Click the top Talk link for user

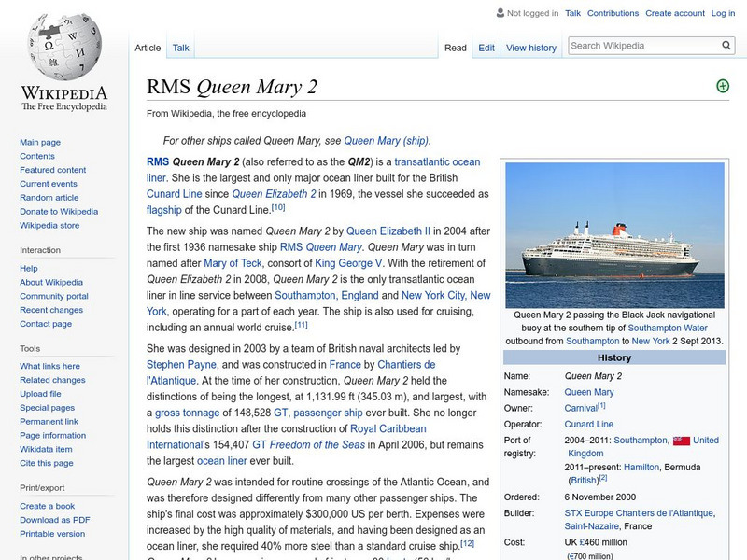572,13
